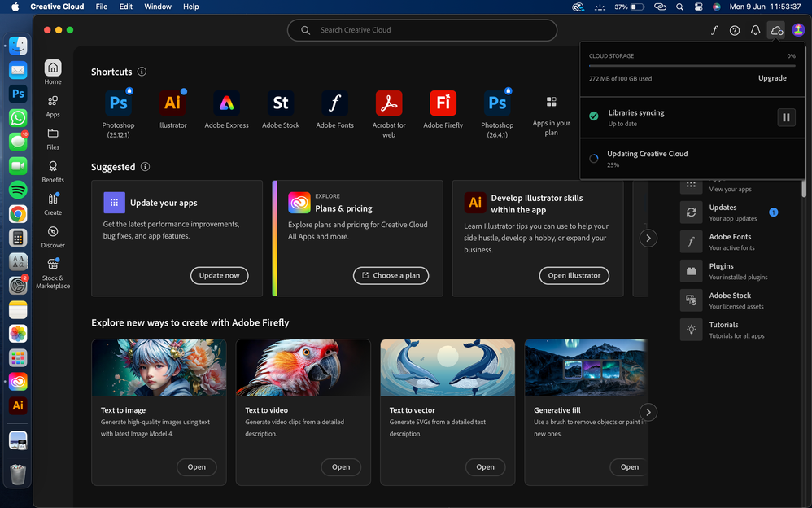Open the notifications bell

[756, 30]
